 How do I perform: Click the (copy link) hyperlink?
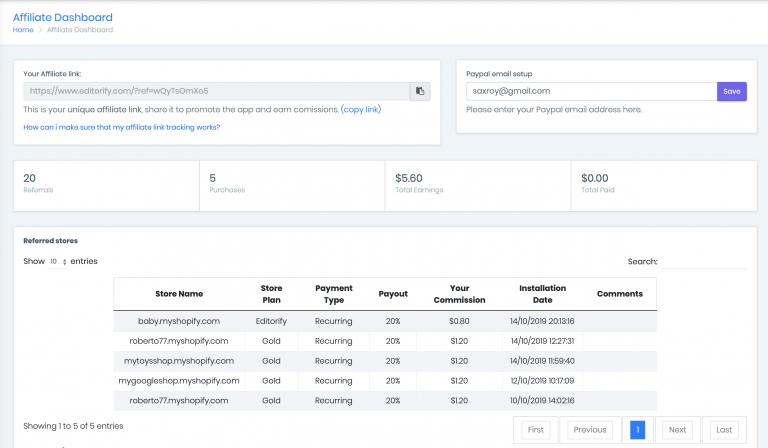click(361, 110)
